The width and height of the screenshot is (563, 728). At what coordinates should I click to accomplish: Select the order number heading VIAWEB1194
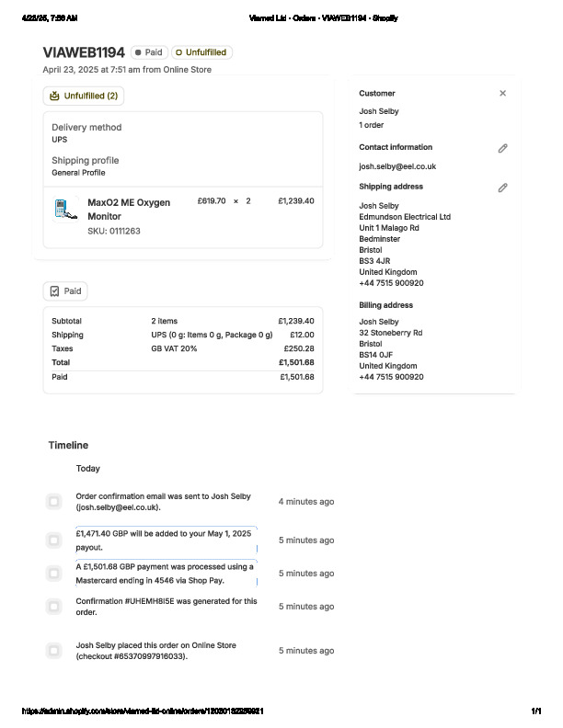click(x=84, y=52)
